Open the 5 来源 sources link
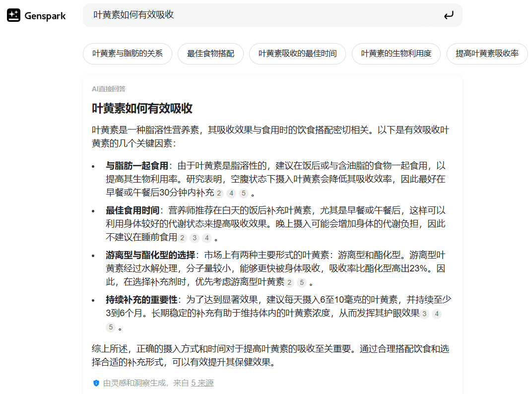The image size is (532, 394). click(x=202, y=383)
